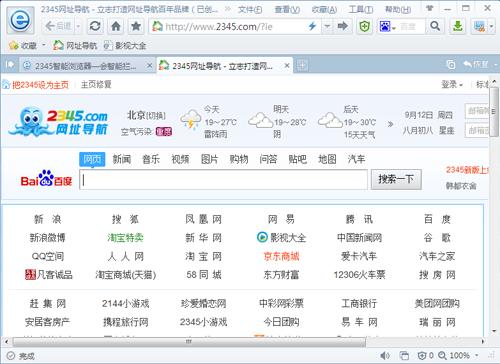Expand the address bar history dropdown
The image size is (500, 364).
pyautogui.click(x=327, y=26)
